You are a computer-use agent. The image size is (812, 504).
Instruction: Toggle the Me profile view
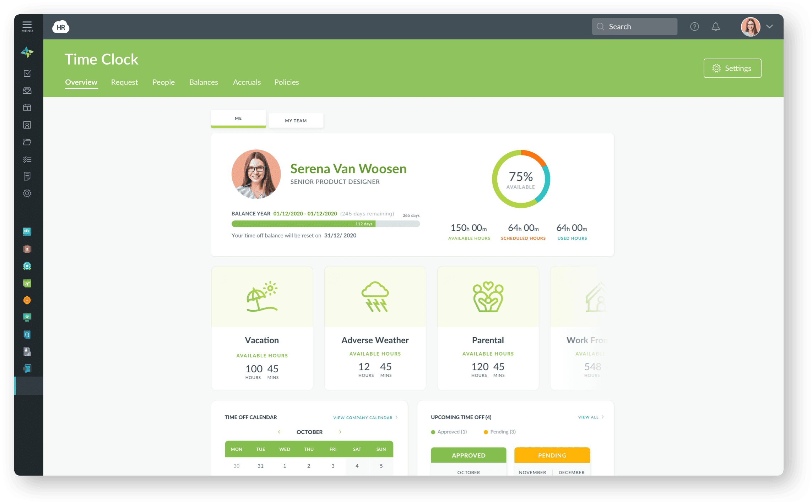(x=238, y=120)
